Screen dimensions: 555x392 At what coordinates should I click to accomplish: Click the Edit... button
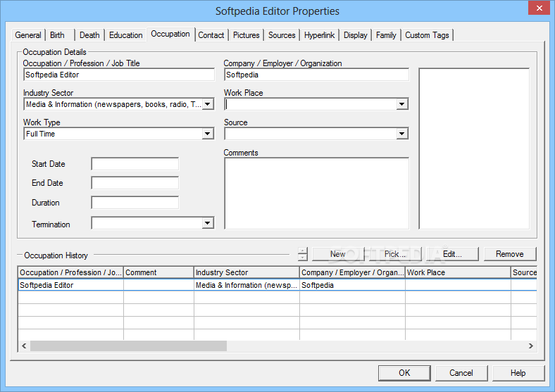[452, 254]
